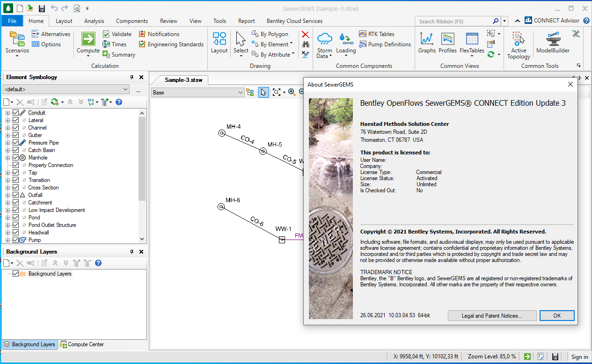Open Alternatives from the Calculation group
592x364 pixels.
51,34
